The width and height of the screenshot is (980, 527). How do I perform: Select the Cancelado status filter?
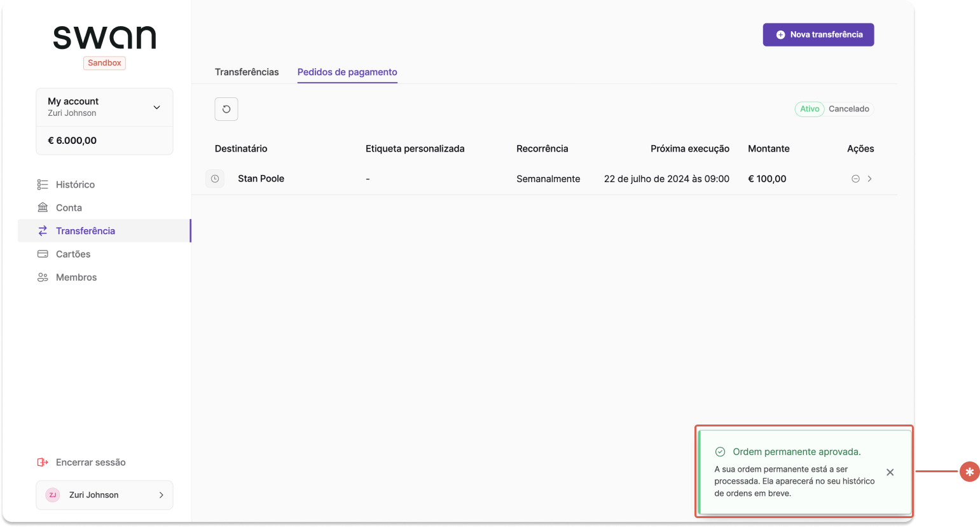[849, 109]
